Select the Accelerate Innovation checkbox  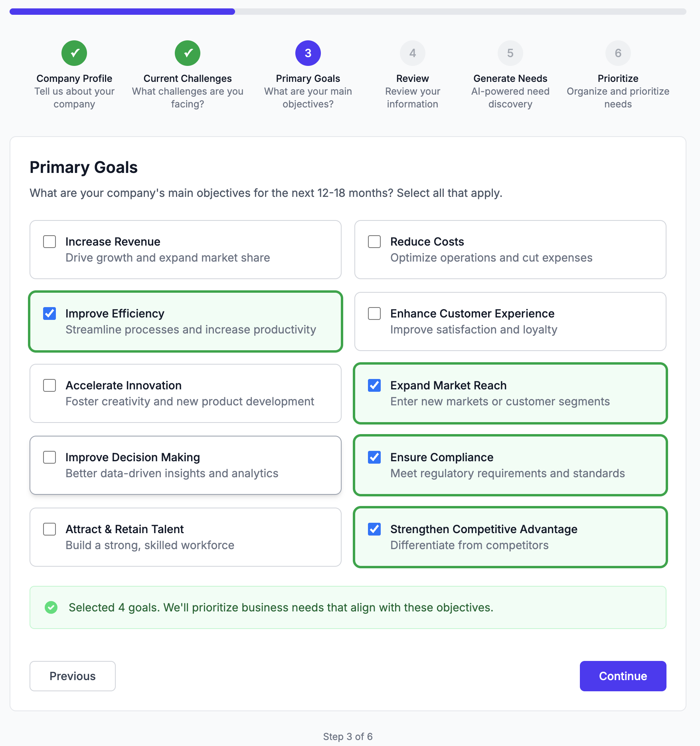(x=49, y=385)
